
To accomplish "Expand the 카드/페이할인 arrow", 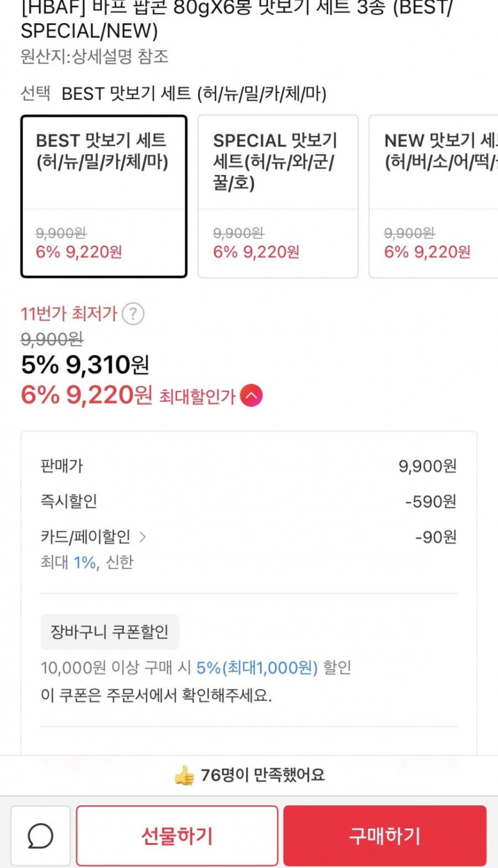I will [143, 537].
